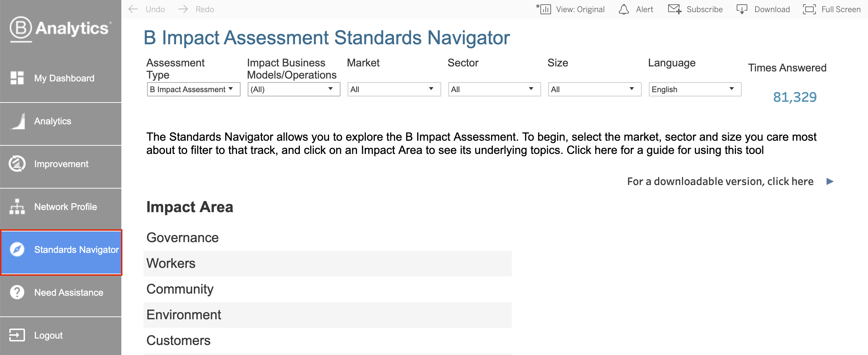Click the Standards Navigator compass icon
Screen dimensions: 868x355
click(17, 250)
